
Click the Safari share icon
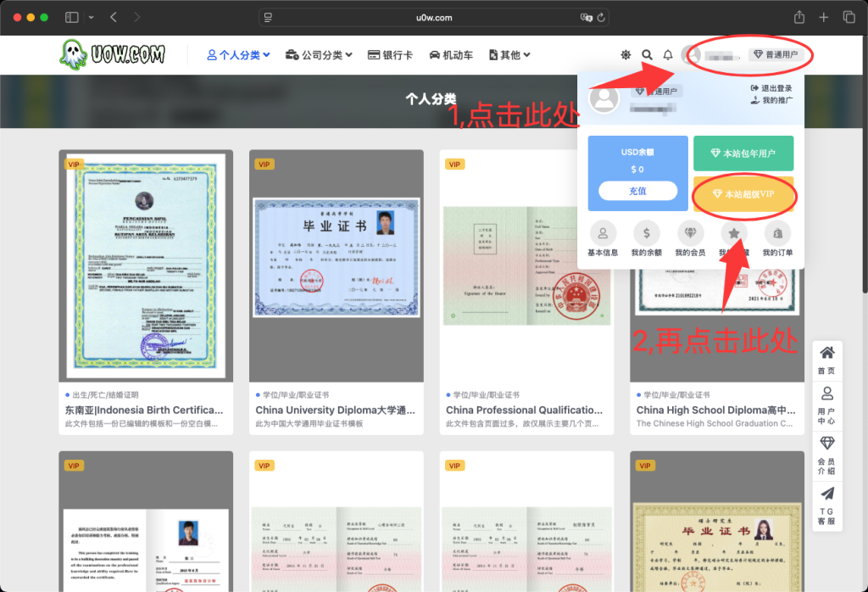pyautogui.click(x=798, y=17)
